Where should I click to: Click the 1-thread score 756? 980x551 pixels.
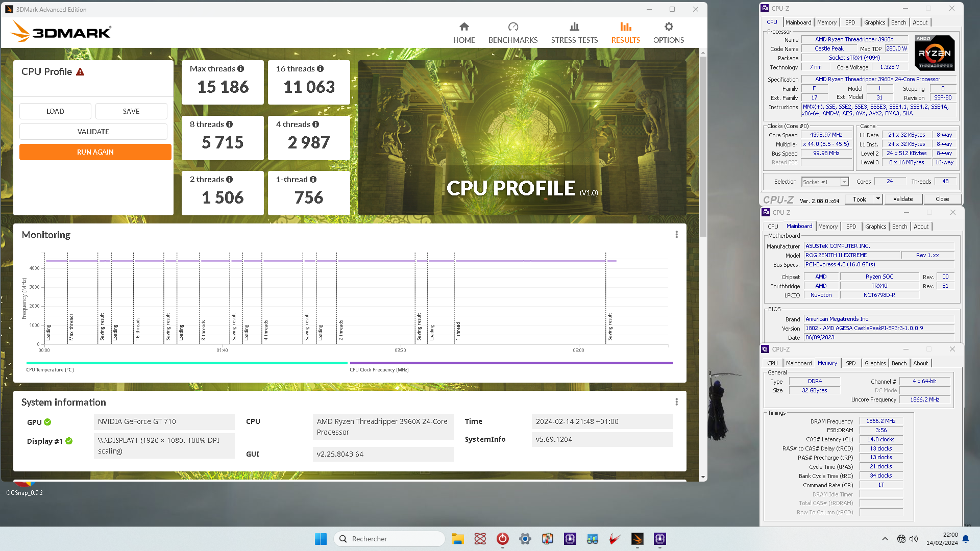(x=309, y=198)
